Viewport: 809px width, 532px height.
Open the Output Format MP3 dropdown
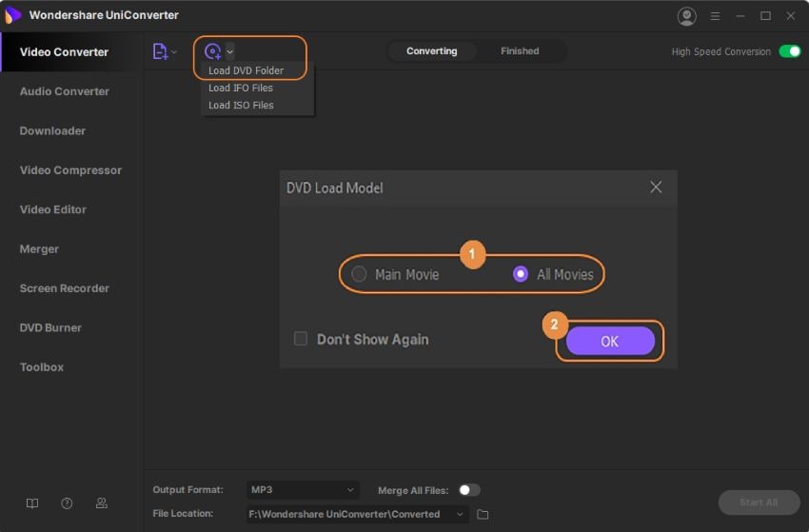[x=303, y=490]
